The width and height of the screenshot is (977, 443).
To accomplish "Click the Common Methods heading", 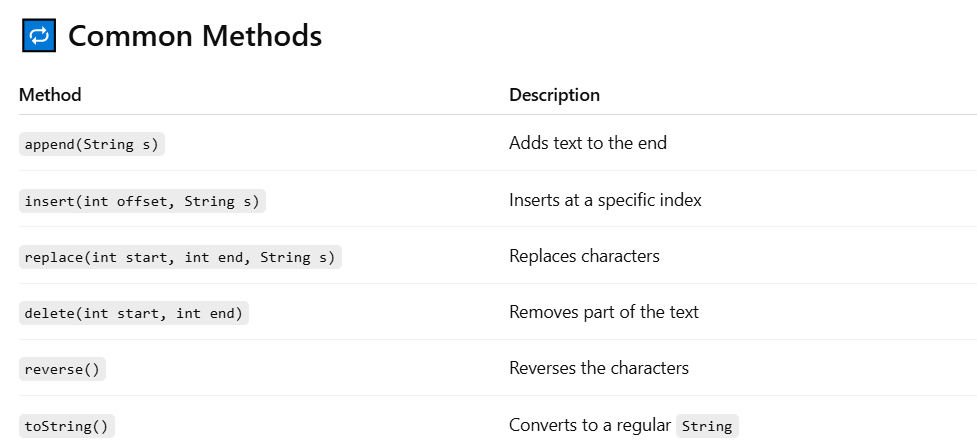I will (x=195, y=36).
